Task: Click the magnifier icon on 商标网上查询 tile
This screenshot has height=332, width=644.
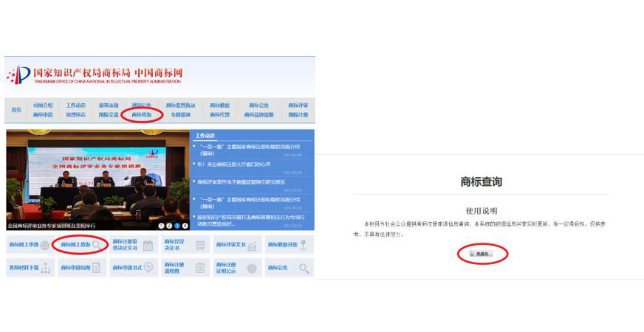Action: pyautogui.click(x=96, y=245)
